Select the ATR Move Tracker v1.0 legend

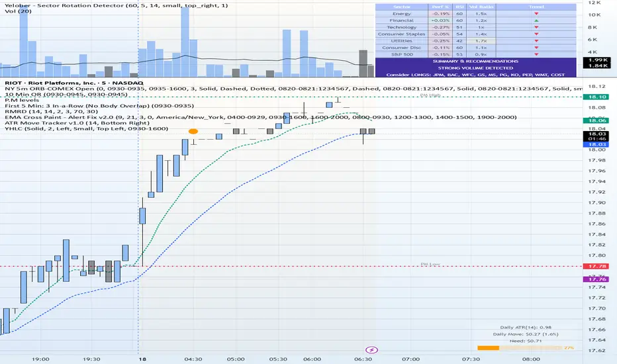[x=77, y=123]
